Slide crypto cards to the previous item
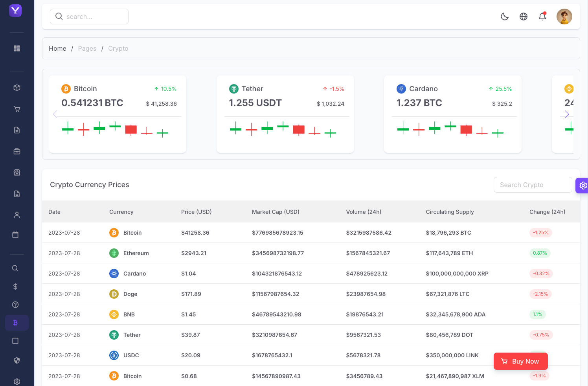588x386 pixels. click(x=55, y=114)
